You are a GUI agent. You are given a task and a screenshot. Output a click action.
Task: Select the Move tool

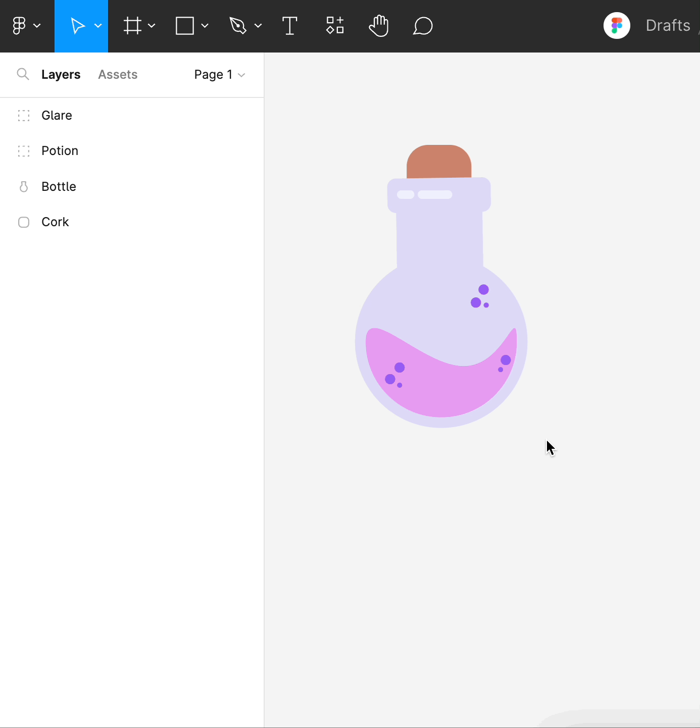77,26
